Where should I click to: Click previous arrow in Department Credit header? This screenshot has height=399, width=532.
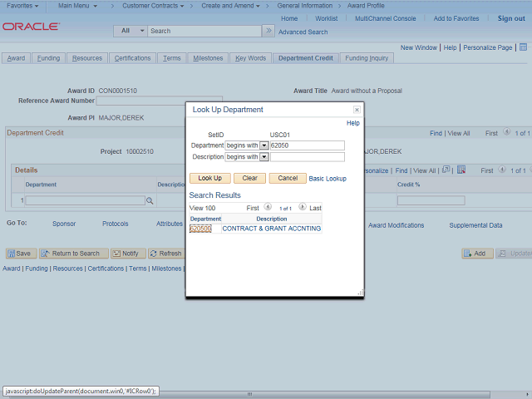point(506,131)
